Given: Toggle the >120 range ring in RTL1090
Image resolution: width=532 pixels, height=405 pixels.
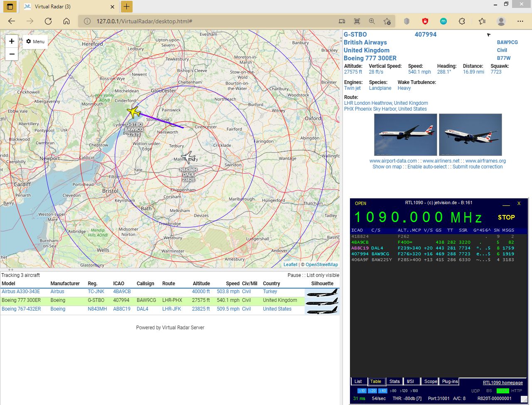Looking at the screenshot, I should coord(404,391).
